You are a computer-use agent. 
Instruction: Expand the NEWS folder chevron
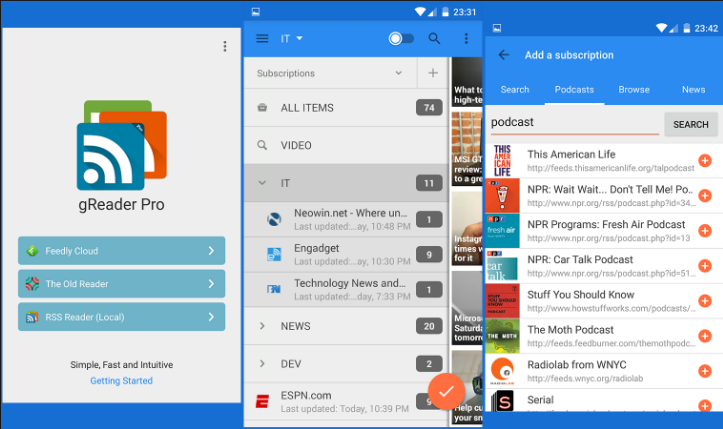(262, 326)
